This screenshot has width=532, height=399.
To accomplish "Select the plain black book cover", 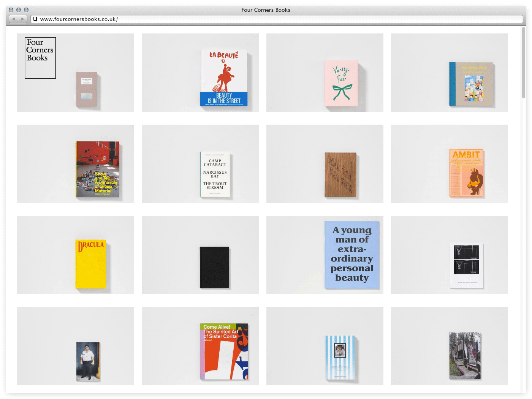I will [214, 267].
